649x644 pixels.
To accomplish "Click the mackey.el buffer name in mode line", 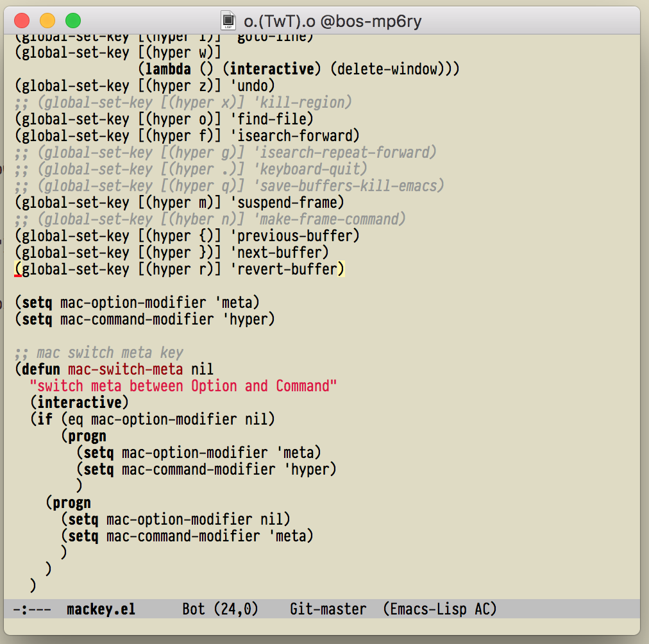I will pos(101,609).
